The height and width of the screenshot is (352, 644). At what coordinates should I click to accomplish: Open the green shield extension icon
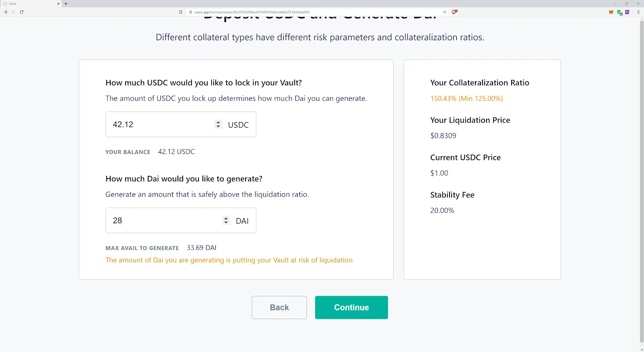pyautogui.click(x=619, y=12)
